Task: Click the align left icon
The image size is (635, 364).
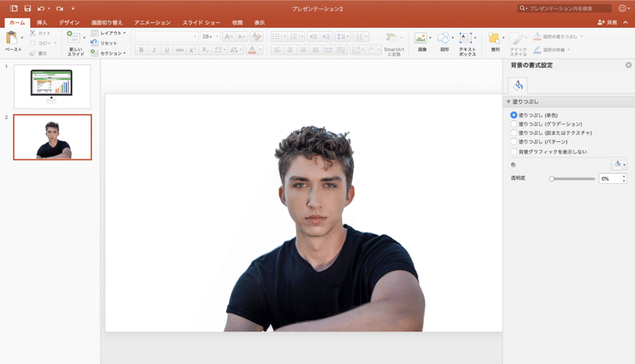Action: 277,50
